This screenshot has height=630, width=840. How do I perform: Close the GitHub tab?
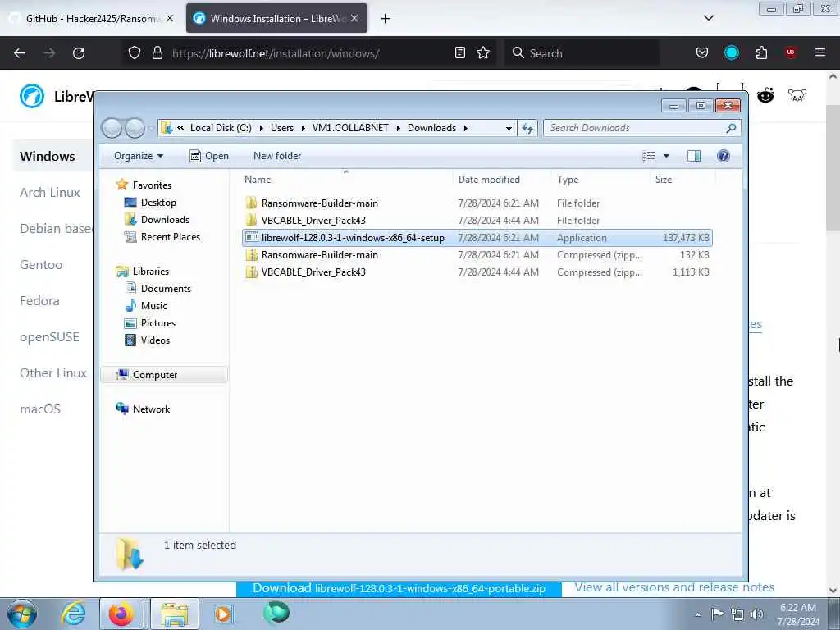click(x=169, y=18)
